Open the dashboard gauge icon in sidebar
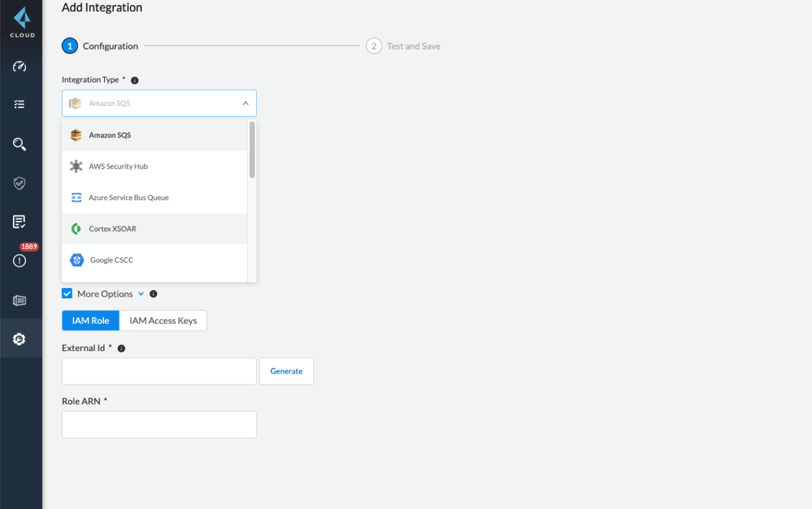This screenshot has height=509, width=812. [19, 67]
